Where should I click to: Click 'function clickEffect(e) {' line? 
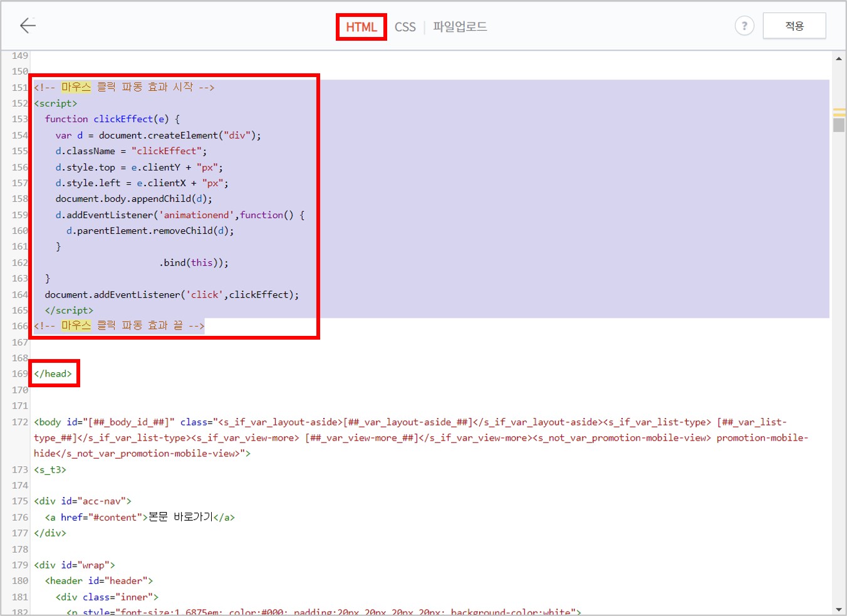tap(113, 119)
